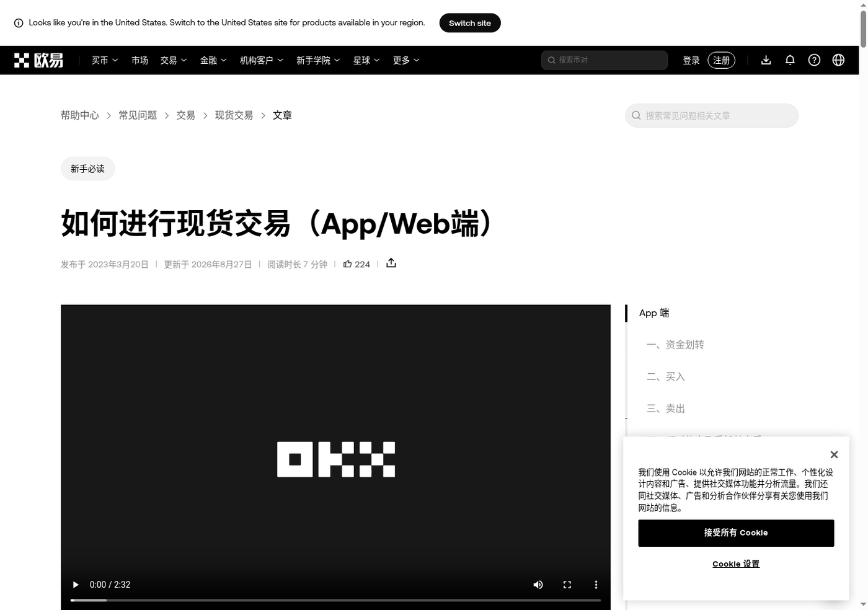The width and height of the screenshot is (868, 610).
Task: Jump to App 端 section
Action: point(654,313)
